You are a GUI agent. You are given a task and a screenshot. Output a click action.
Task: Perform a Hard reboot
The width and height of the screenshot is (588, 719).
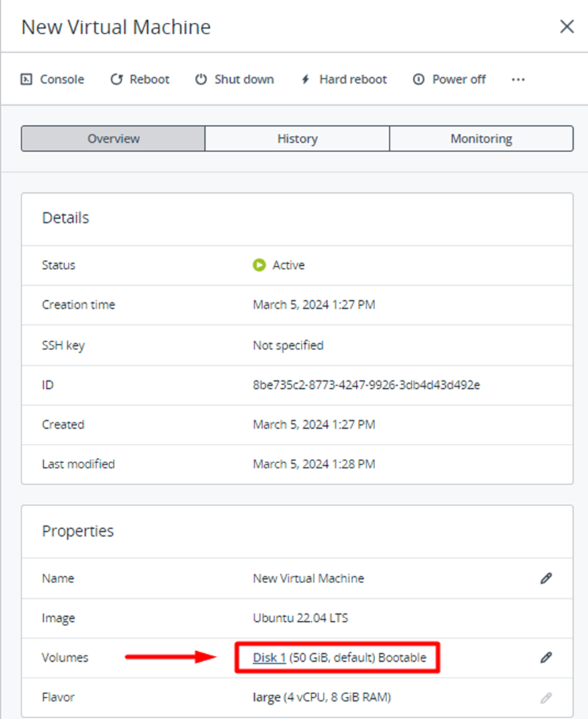[343, 79]
